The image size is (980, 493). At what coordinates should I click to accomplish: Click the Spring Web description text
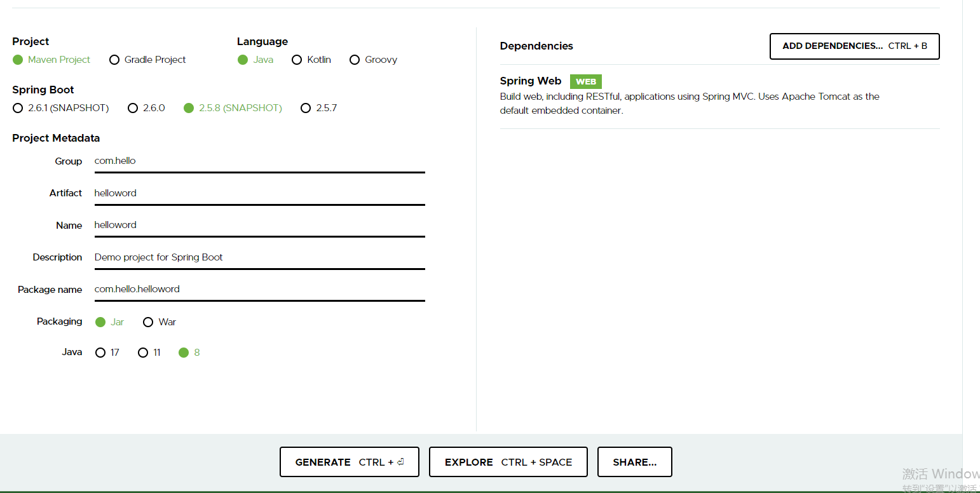pyautogui.click(x=690, y=104)
